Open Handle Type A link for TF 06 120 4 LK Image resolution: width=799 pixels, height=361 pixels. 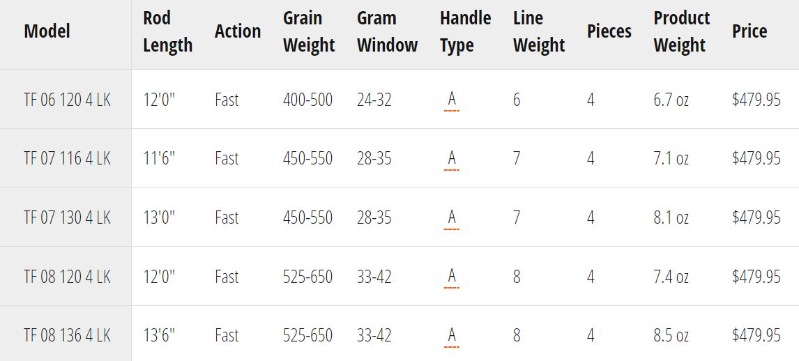(x=451, y=99)
